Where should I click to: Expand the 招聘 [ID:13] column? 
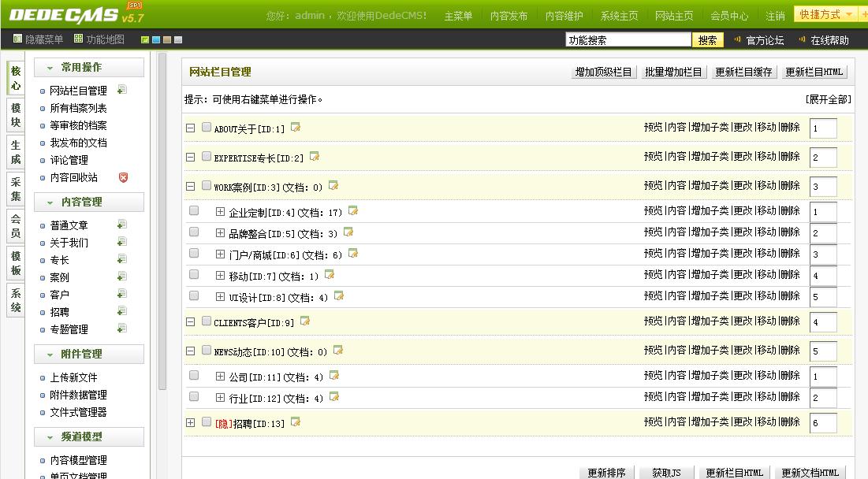pyautogui.click(x=190, y=423)
